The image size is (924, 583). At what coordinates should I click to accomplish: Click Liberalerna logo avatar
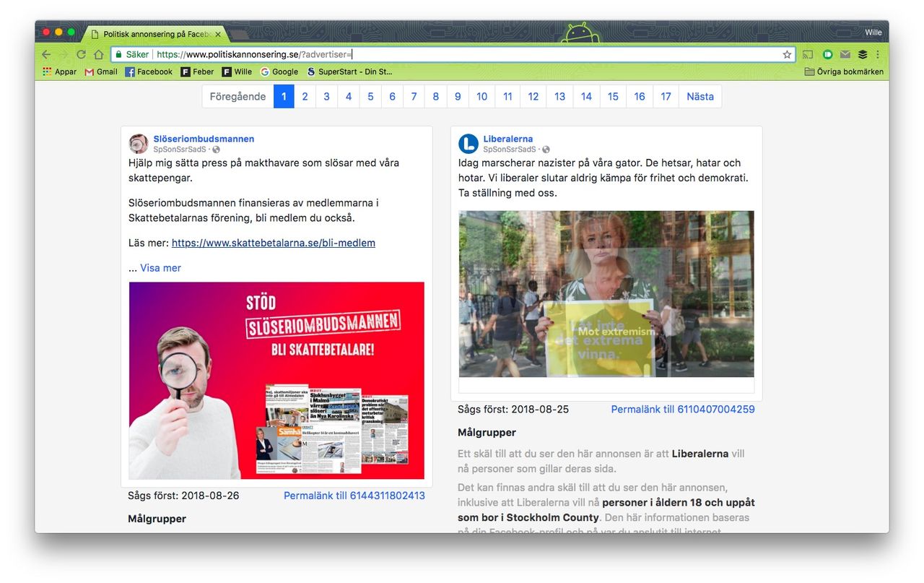click(x=468, y=143)
